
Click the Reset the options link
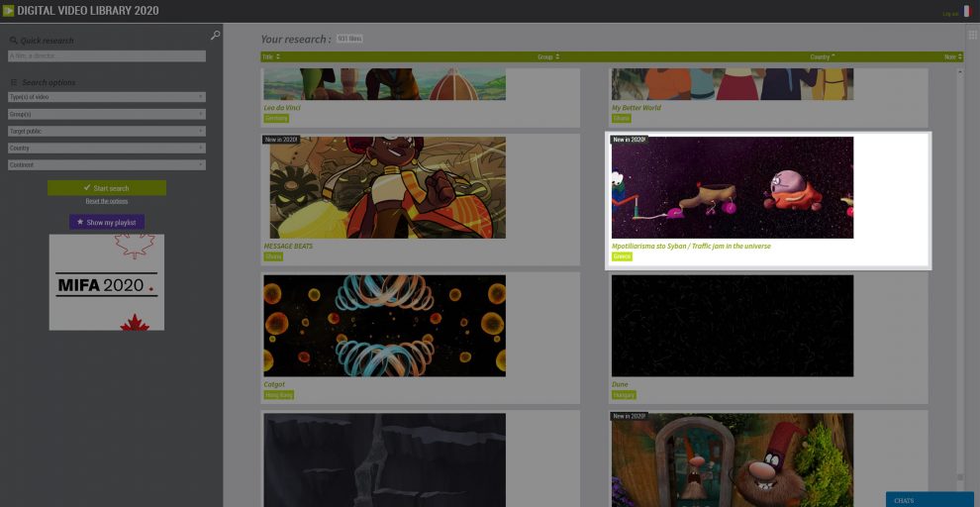[x=107, y=201]
